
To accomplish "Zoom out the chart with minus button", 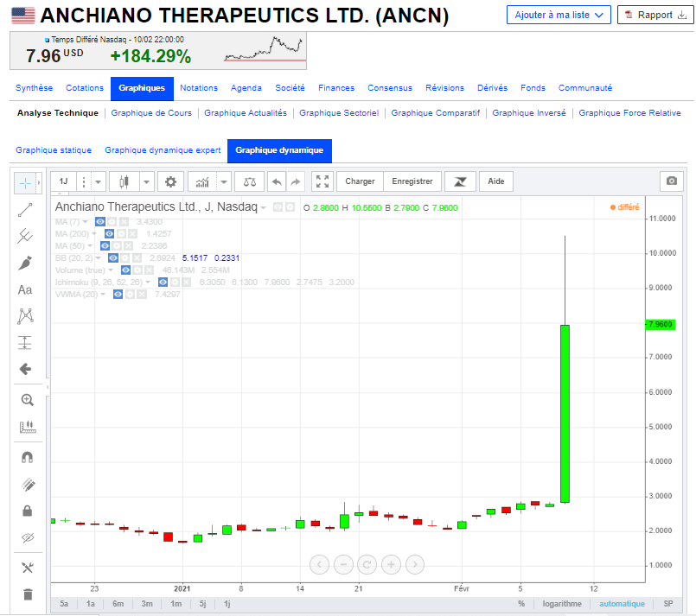I will (343, 564).
